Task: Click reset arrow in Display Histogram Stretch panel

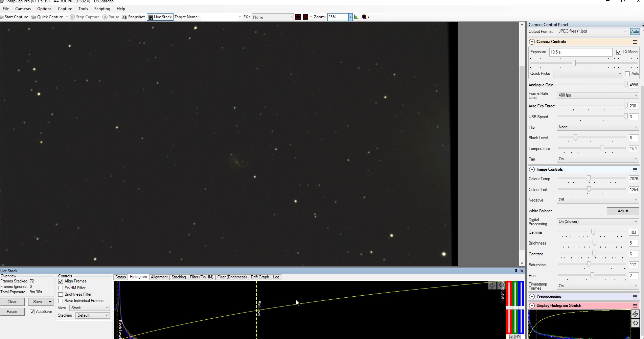Action: pyautogui.click(x=635, y=323)
